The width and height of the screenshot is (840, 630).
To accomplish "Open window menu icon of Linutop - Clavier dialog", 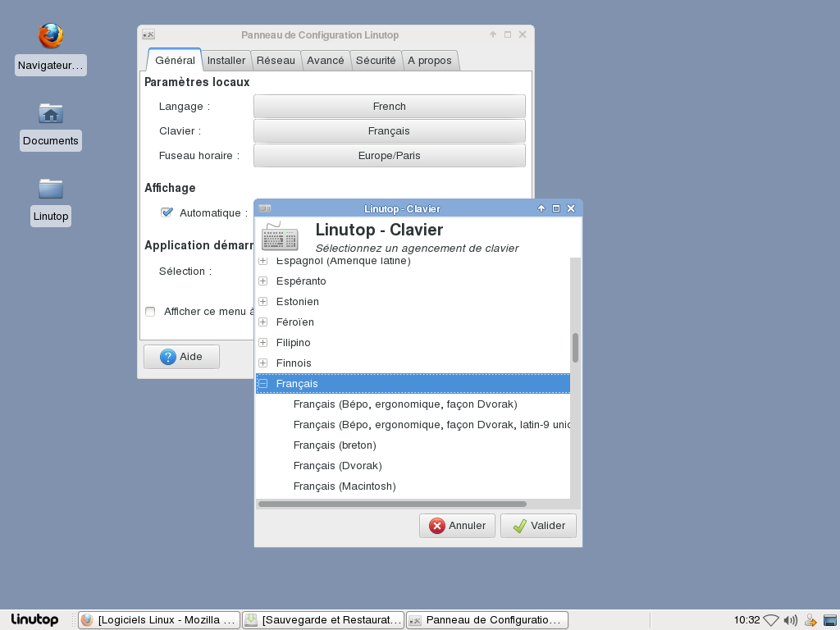I will coord(265,208).
